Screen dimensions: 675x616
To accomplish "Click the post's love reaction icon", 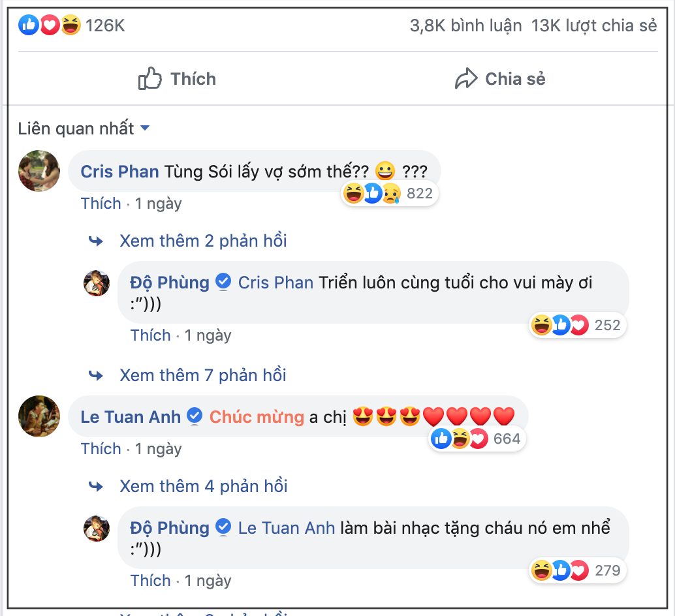I will point(50,25).
